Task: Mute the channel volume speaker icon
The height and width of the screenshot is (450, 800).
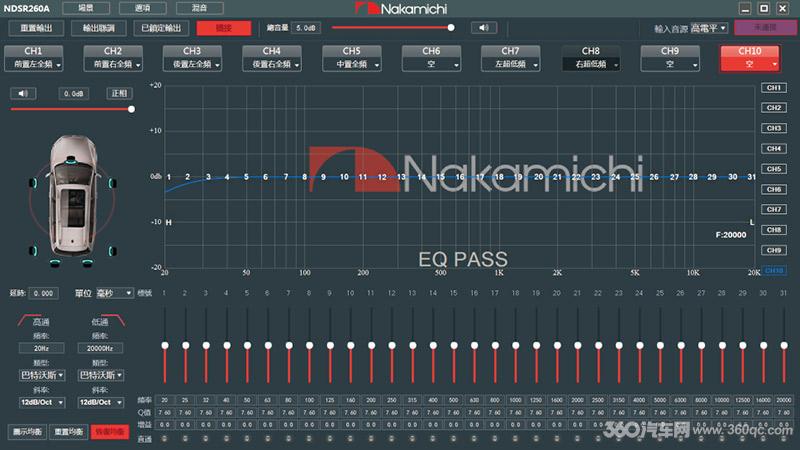Action: point(23,93)
